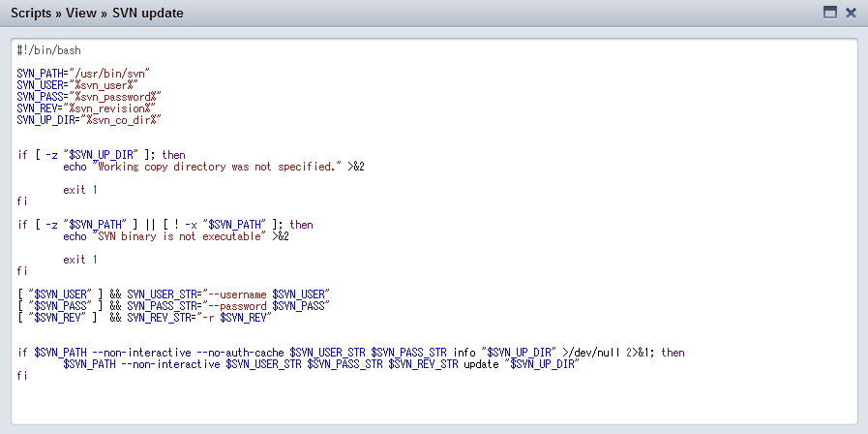Click the SVN_REV_STR="-r $SVN_REV" line
The image size is (868, 434).
coord(144,317)
